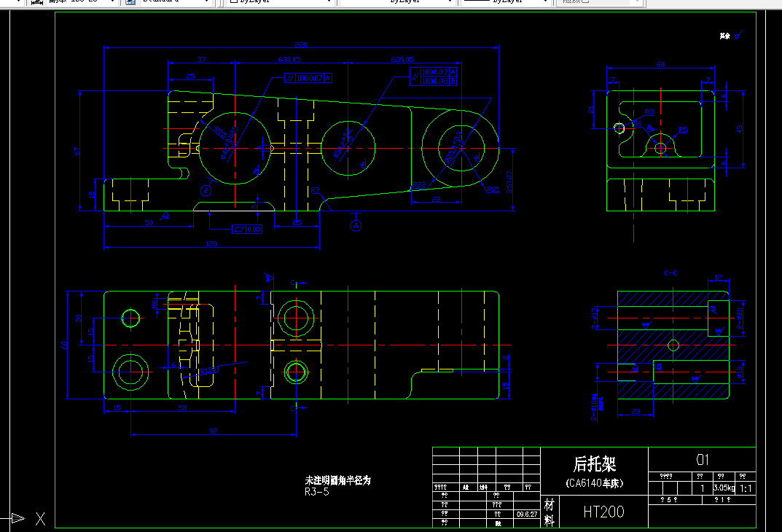This screenshot has height=532, width=782.
Task: Select the R3-5 fillet note value
Action: 317,492
